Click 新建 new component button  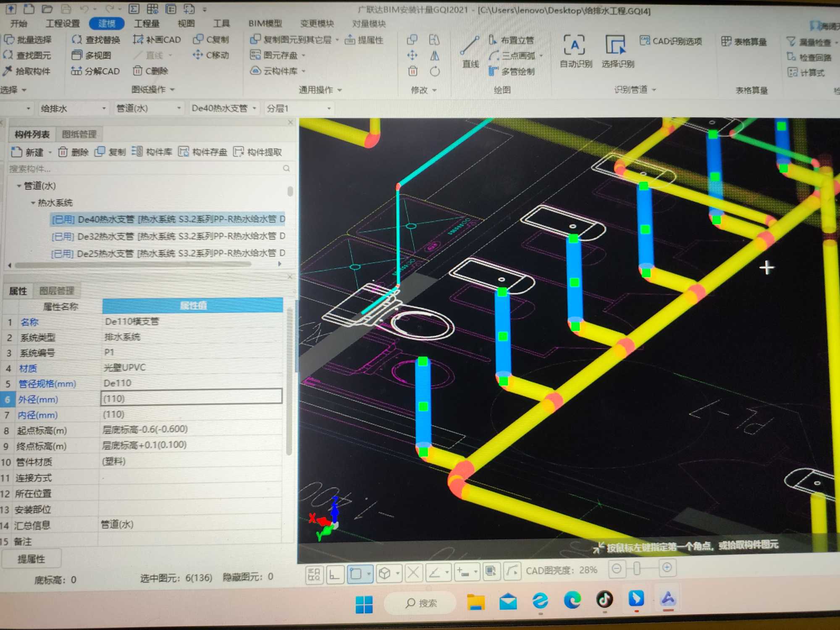tap(28, 152)
